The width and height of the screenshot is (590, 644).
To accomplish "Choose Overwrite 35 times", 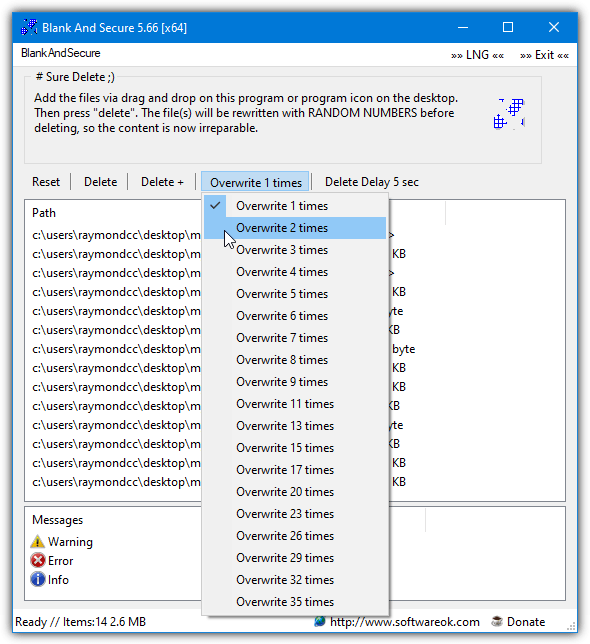I will tap(295, 602).
